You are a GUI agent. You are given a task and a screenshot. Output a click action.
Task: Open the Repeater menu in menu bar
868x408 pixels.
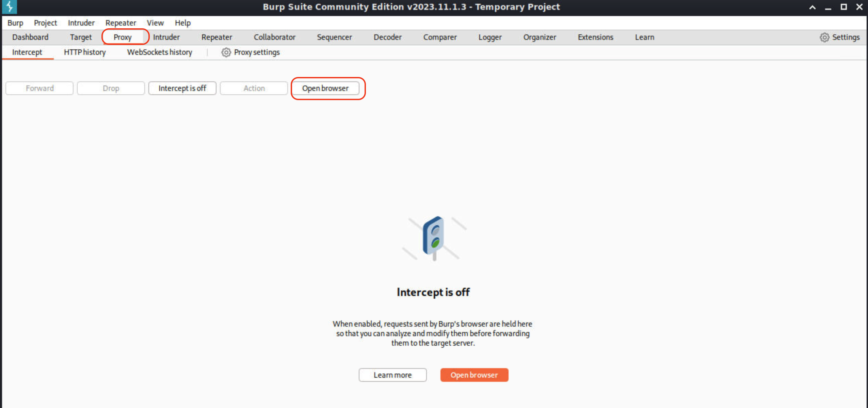[x=120, y=23]
